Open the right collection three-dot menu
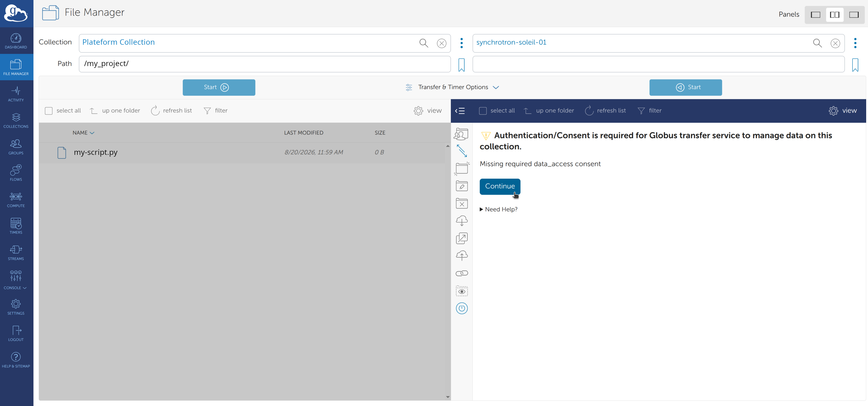868x406 pixels. 855,43
